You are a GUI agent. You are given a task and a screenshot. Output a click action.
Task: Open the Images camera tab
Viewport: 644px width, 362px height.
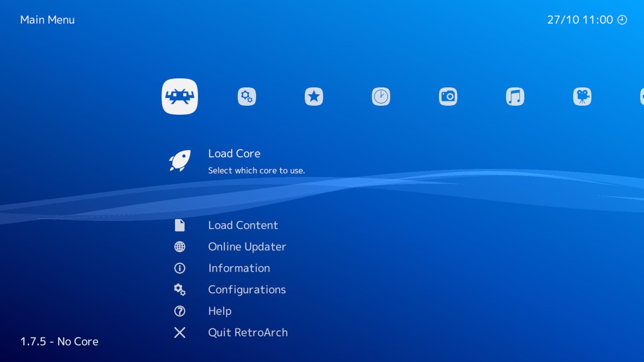point(448,97)
